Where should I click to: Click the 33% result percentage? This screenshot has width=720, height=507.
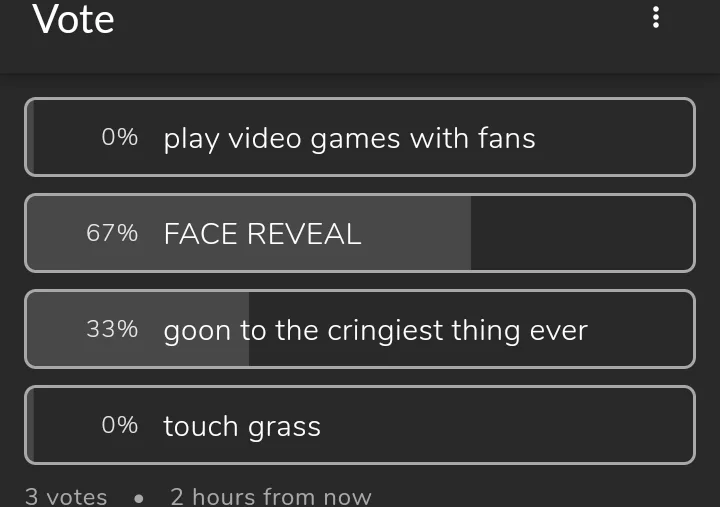pyautogui.click(x=112, y=329)
